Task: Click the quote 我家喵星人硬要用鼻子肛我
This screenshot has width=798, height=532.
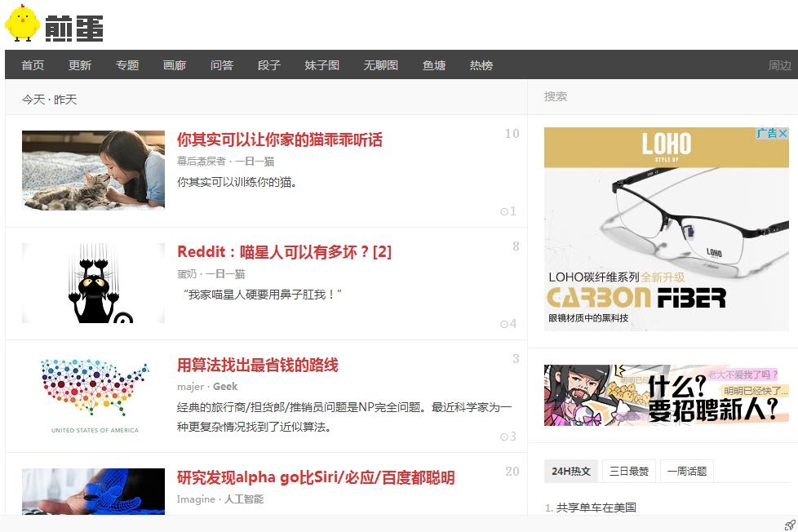Action: (262, 295)
